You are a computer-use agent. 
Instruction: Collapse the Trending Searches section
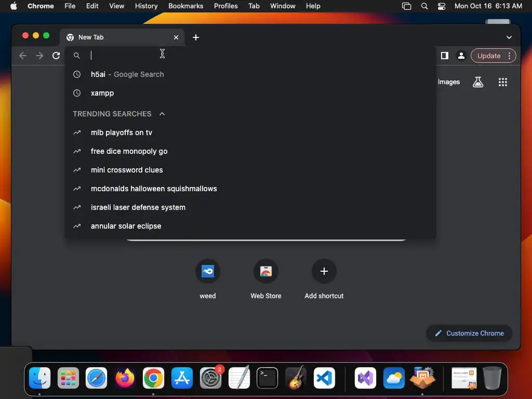(x=162, y=114)
